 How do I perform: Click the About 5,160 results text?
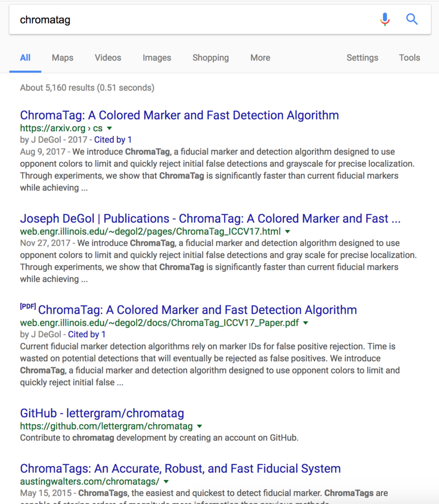(x=87, y=88)
